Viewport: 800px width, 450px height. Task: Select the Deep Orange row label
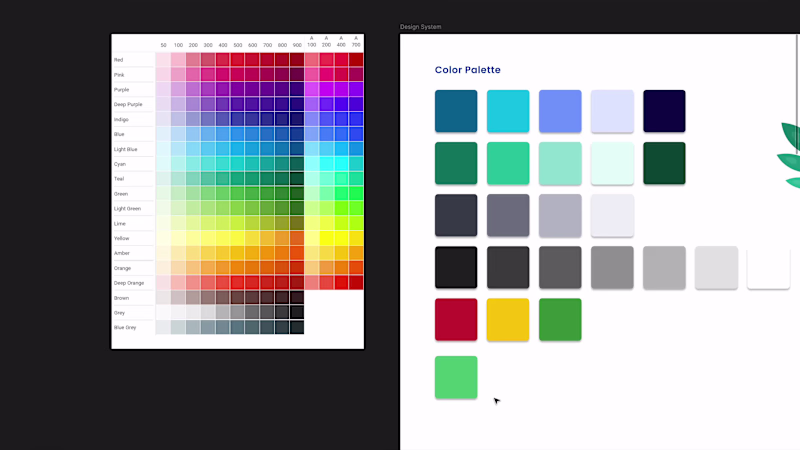(x=129, y=283)
